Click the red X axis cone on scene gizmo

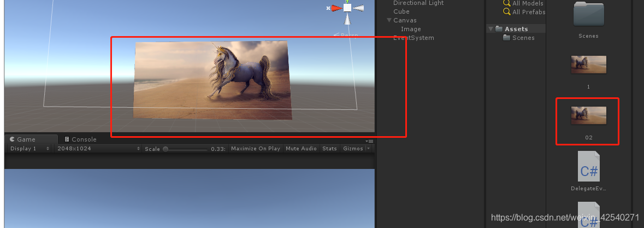(337, 8)
